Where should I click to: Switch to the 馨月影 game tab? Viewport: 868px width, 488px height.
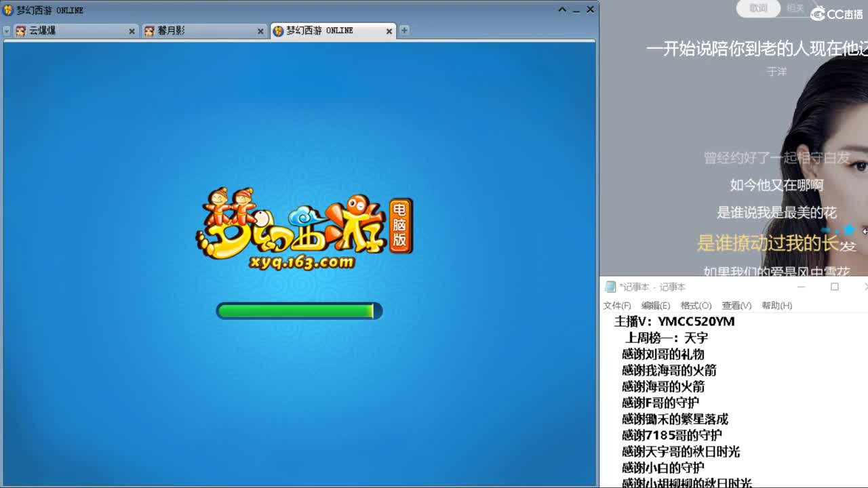(203, 31)
